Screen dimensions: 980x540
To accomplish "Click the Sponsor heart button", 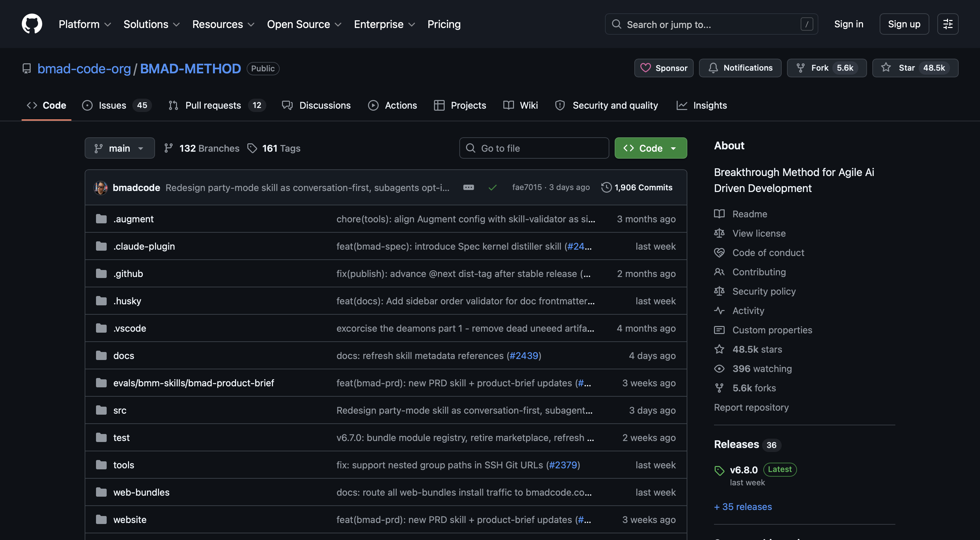I will (664, 68).
